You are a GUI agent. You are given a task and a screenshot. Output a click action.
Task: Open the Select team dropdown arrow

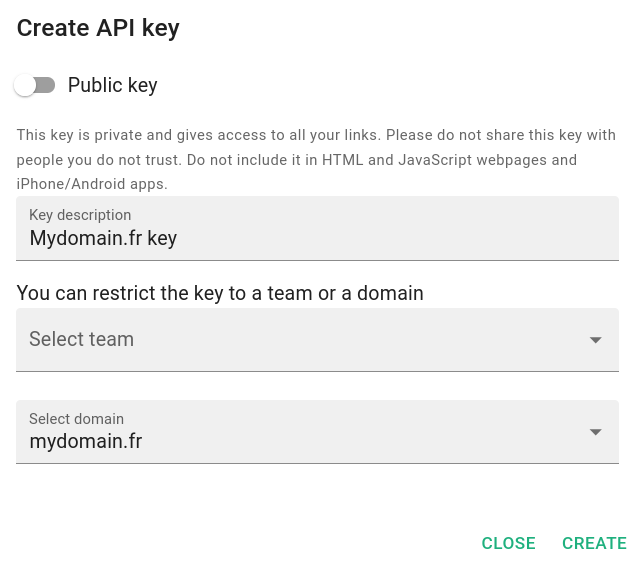click(x=596, y=340)
